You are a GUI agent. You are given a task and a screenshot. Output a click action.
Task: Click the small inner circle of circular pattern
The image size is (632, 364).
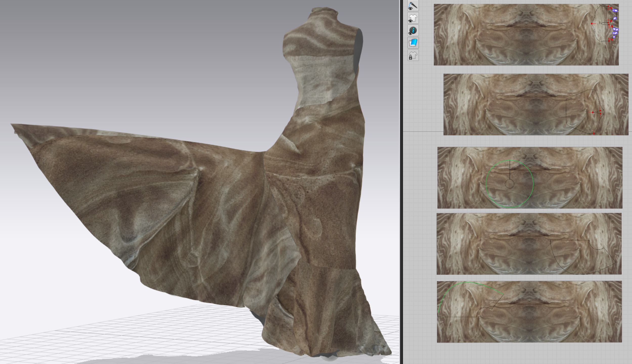tap(509, 184)
